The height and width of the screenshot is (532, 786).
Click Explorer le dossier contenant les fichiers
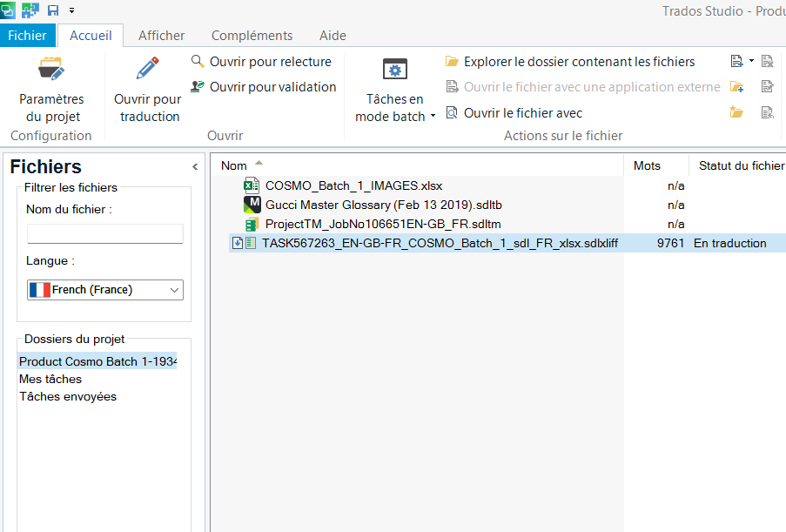point(579,62)
